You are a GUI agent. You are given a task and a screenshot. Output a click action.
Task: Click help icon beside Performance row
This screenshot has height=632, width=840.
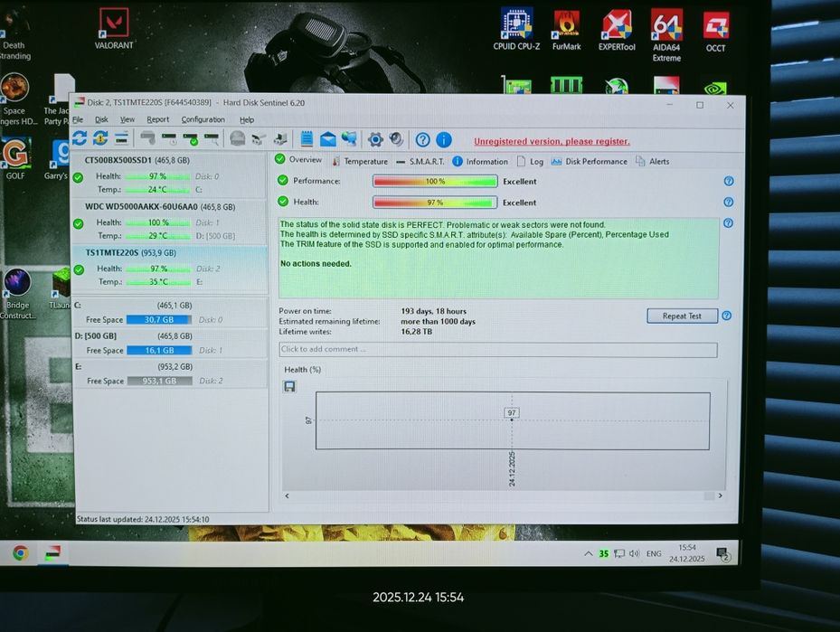click(729, 181)
